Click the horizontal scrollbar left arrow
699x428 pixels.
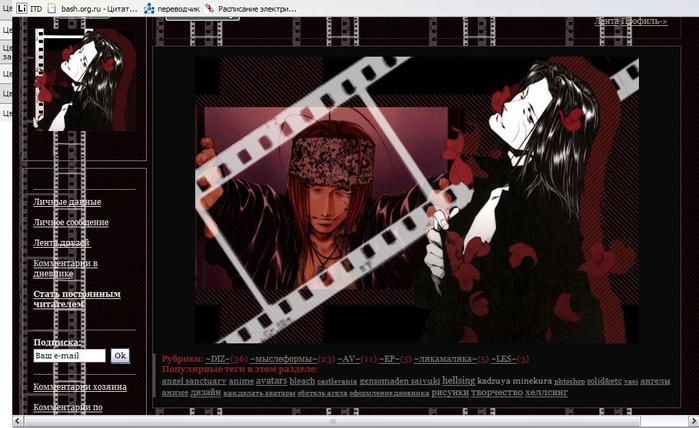pyautogui.click(x=18, y=420)
